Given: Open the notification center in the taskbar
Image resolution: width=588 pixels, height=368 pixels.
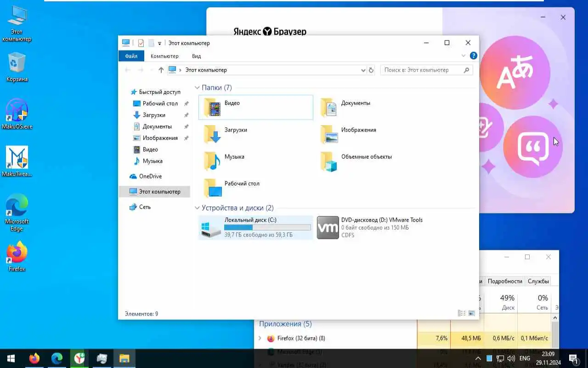Looking at the screenshot, I should tap(573, 358).
